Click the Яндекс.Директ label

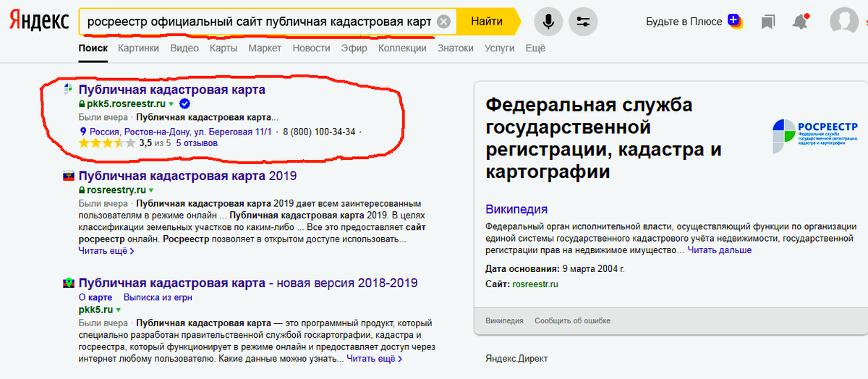coord(516,359)
